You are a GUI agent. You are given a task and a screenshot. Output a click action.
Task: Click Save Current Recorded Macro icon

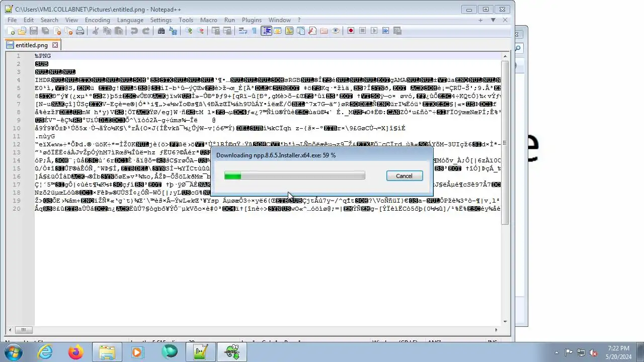[397, 31]
